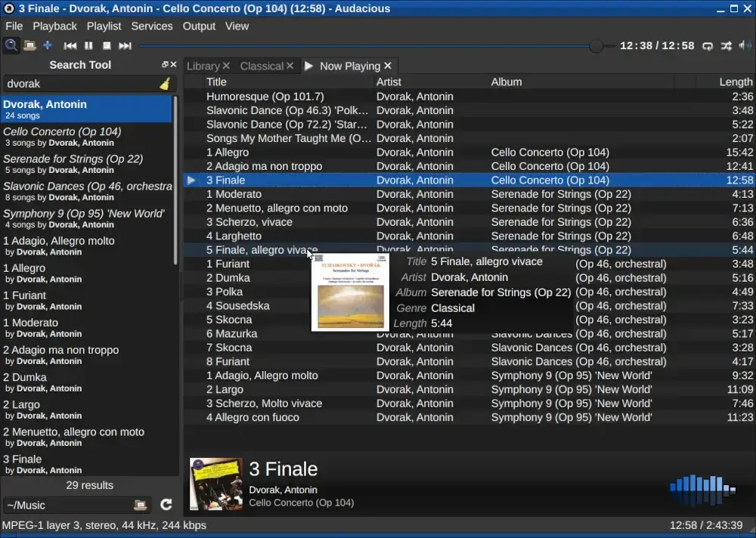Image resolution: width=756 pixels, height=538 pixels.
Task: Click the blue Add Files plus icon
Action: pyautogui.click(x=48, y=45)
